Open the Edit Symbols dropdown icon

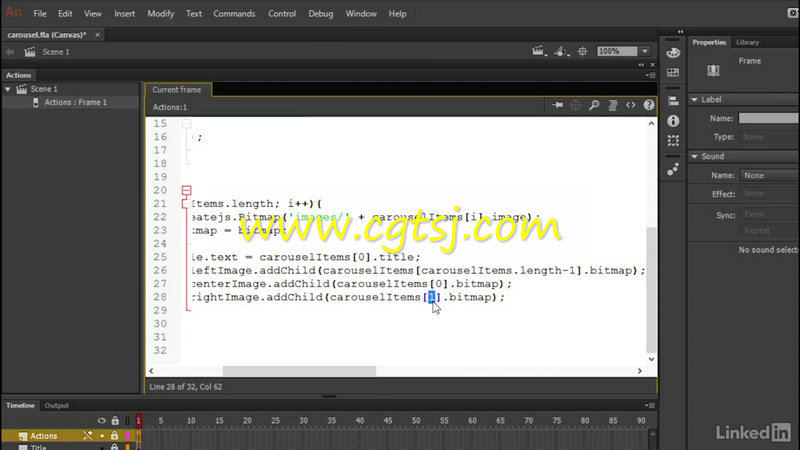click(x=561, y=51)
